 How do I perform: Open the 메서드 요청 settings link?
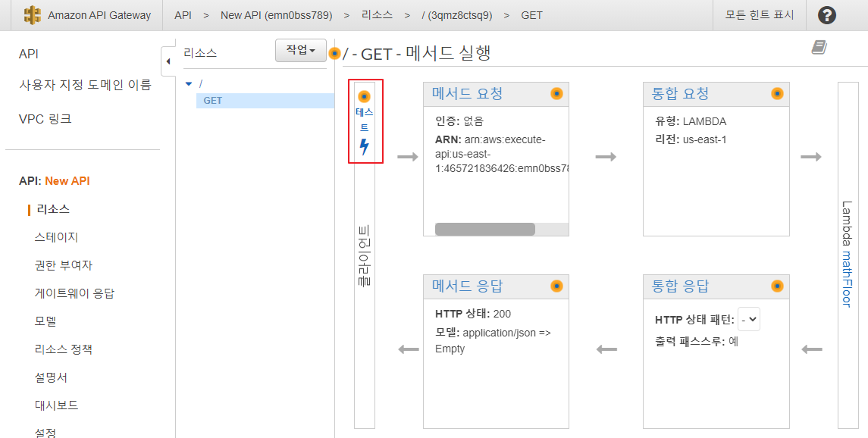[x=467, y=93]
